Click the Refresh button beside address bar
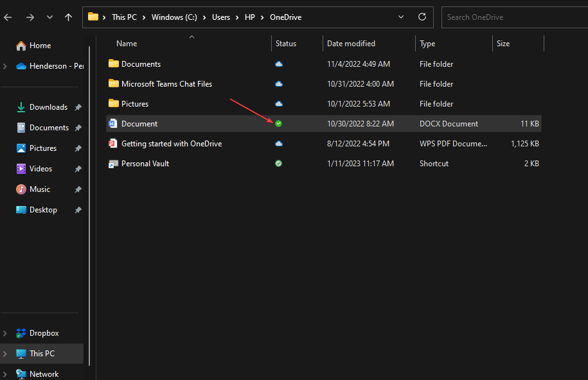Image resolution: width=588 pixels, height=380 pixels. (422, 17)
